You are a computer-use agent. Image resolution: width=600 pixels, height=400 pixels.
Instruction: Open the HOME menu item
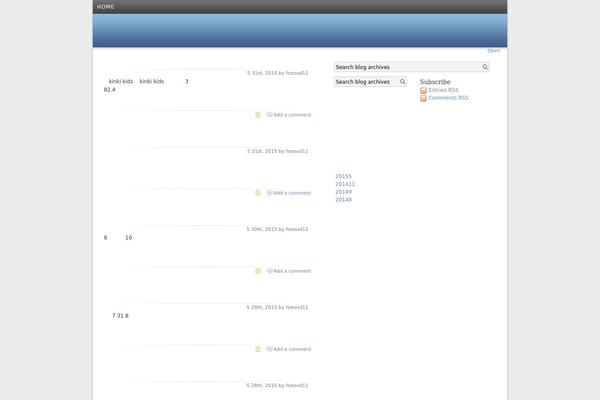(105, 7)
